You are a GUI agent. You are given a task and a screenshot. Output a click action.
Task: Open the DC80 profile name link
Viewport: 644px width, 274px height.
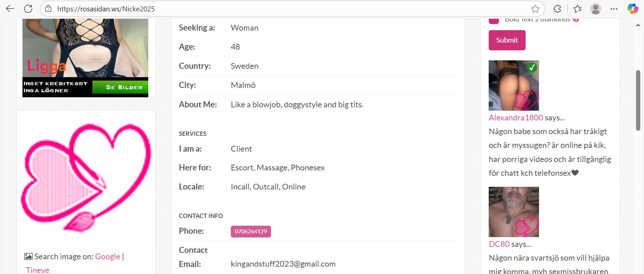(x=499, y=244)
